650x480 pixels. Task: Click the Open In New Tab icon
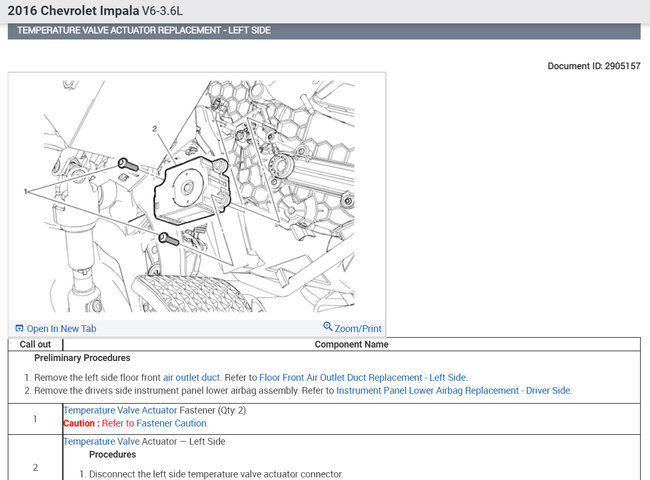[19, 328]
